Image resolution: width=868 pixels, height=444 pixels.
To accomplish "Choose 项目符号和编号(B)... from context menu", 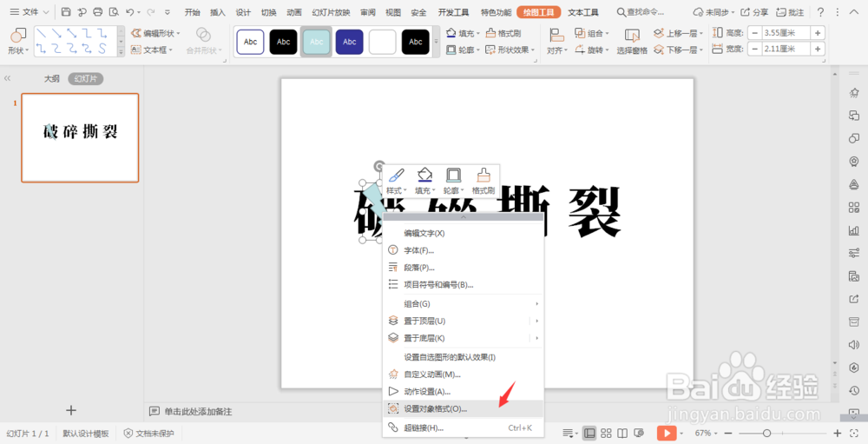I will tap(464, 284).
